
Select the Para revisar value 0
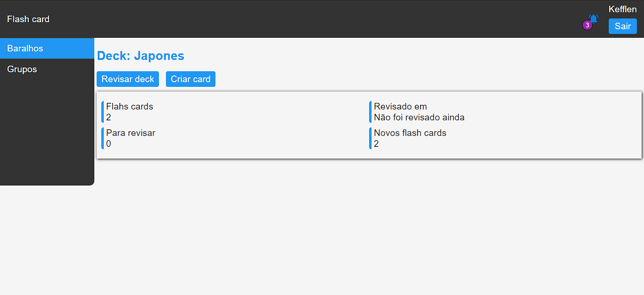(x=109, y=144)
